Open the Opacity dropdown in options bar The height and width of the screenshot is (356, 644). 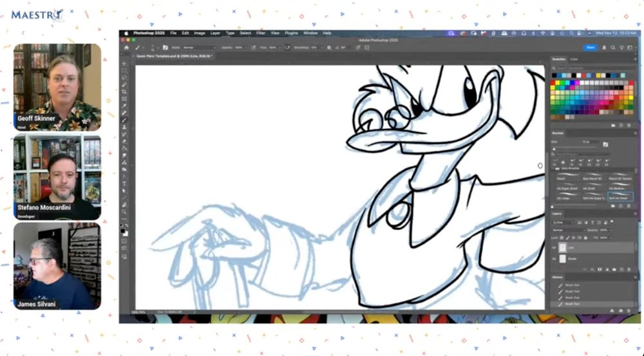click(x=246, y=48)
